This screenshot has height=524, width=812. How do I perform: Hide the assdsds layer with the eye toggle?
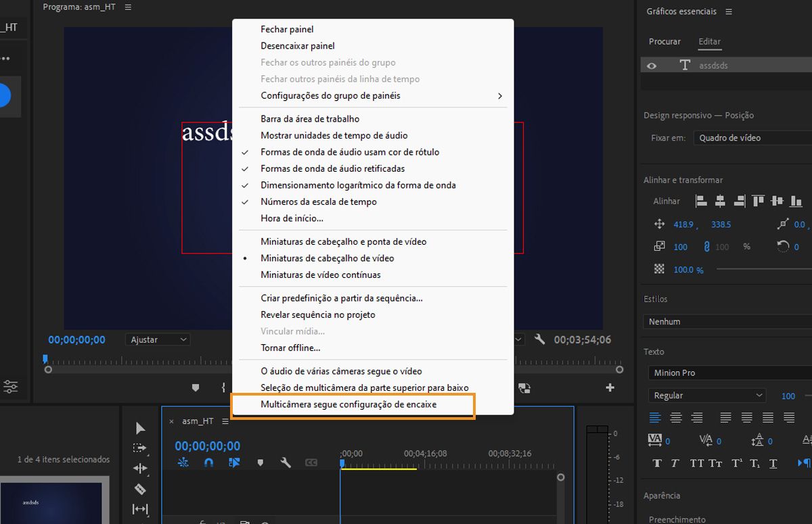[x=652, y=65]
